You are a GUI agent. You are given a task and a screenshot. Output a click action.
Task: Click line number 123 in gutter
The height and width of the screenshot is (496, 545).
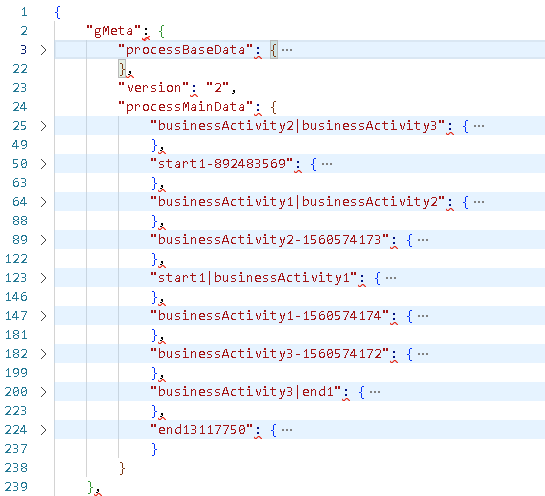tap(16, 278)
